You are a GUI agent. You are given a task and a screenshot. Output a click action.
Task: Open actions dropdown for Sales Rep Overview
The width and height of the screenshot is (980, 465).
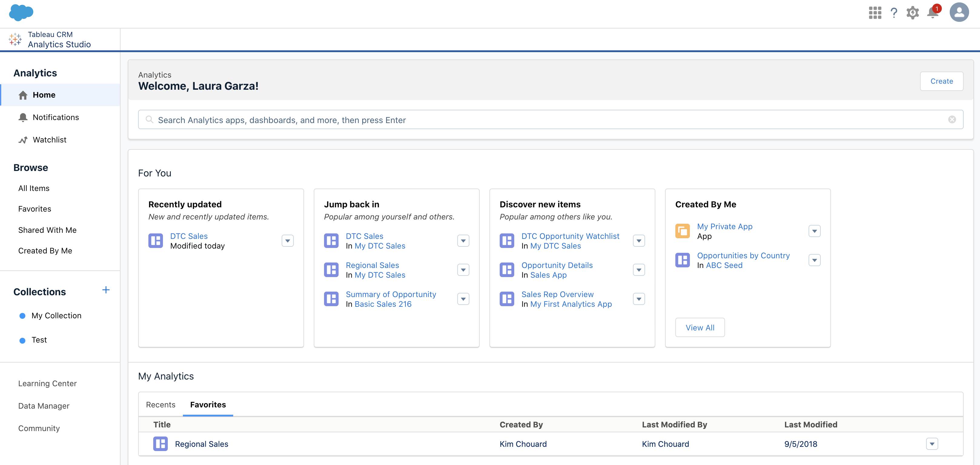click(639, 299)
